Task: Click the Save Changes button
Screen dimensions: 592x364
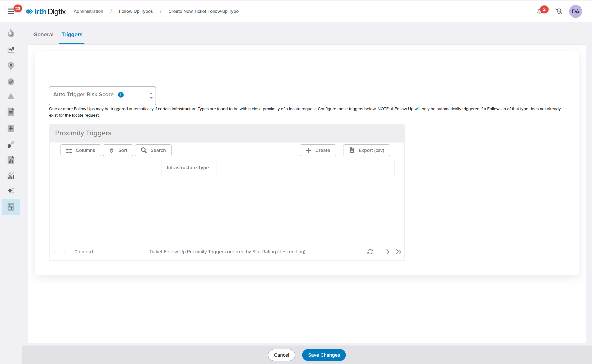Action: click(x=324, y=355)
